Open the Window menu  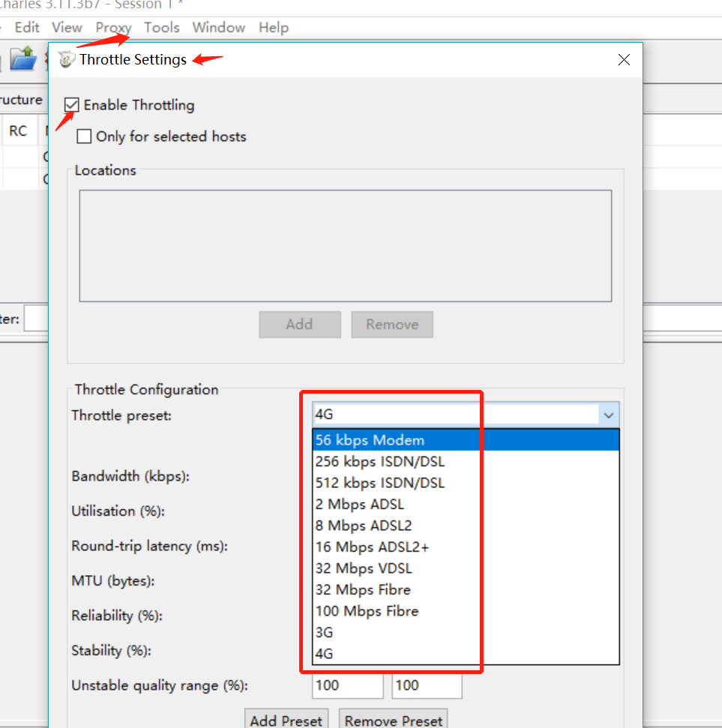(219, 28)
